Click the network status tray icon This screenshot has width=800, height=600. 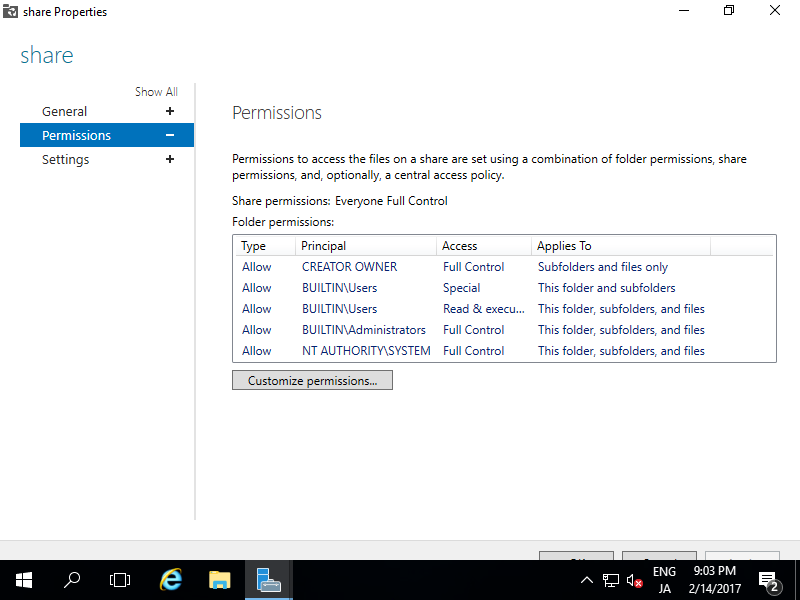click(x=611, y=580)
